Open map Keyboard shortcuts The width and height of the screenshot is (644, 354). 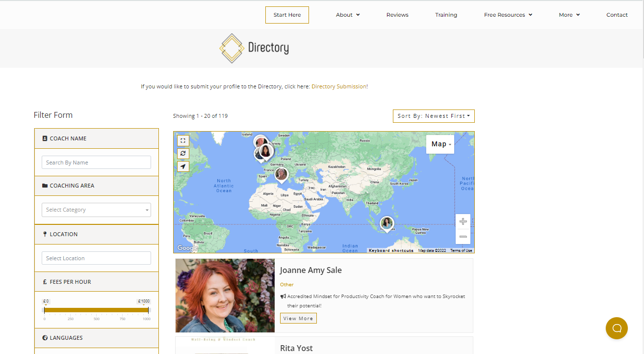point(391,250)
